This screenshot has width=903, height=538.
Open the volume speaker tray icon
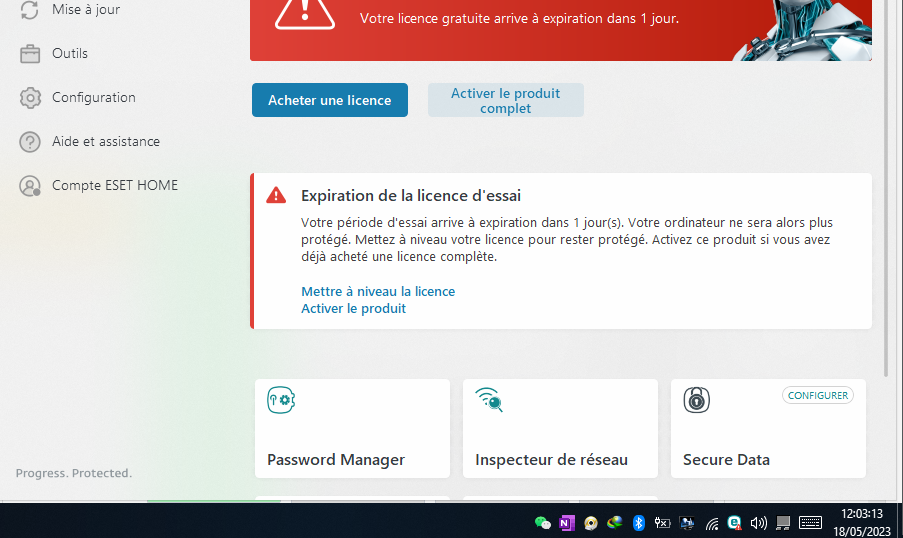758,522
